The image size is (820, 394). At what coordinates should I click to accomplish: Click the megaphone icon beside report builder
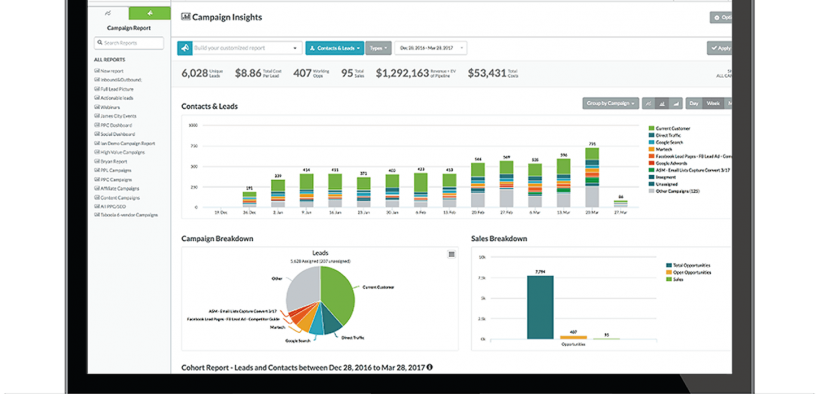point(185,48)
